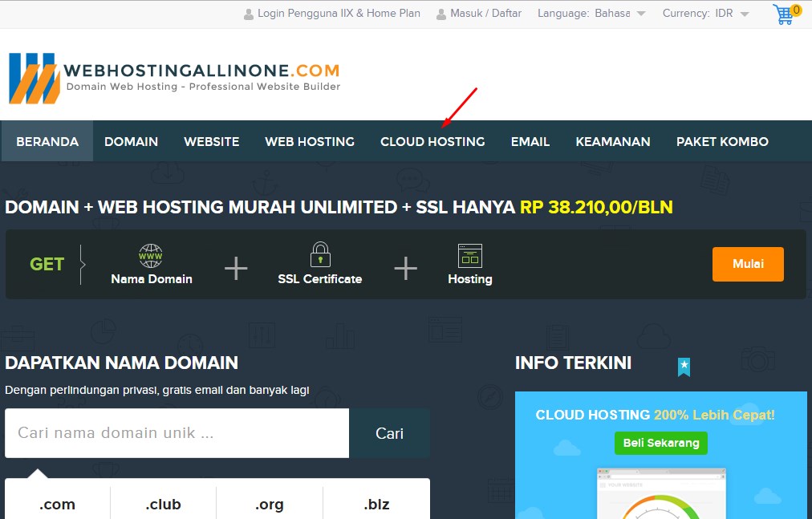Image resolution: width=812 pixels, height=519 pixels.
Task: Focus the domain name search field
Action: point(177,433)
